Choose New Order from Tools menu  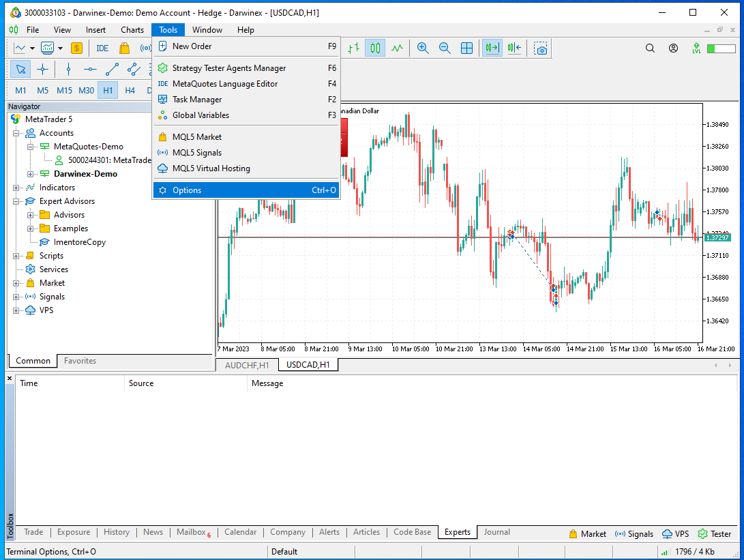click(x=246, y=46)
